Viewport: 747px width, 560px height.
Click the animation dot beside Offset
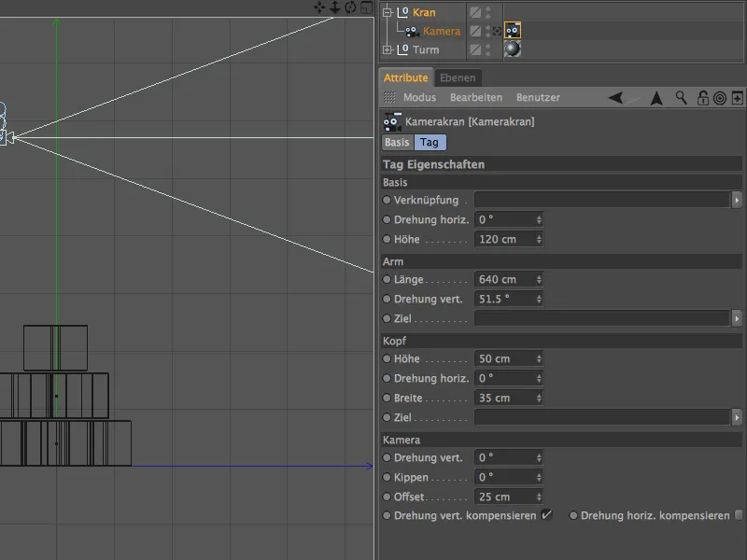(x=387, y=497)
